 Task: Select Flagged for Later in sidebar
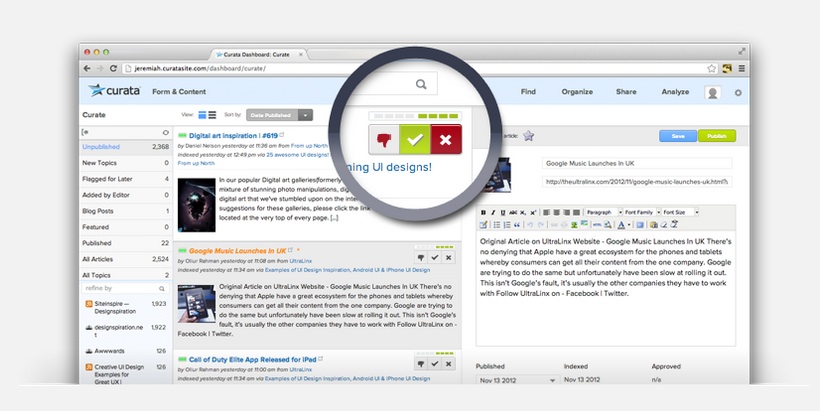pyautogui.click(x=126, y=179)
